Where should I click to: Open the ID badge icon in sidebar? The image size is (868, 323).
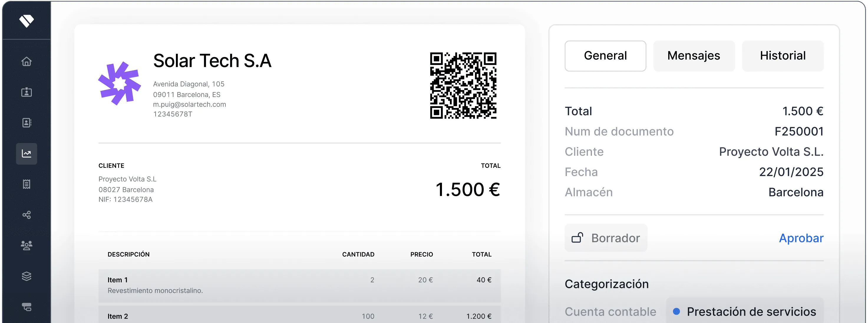27,92
